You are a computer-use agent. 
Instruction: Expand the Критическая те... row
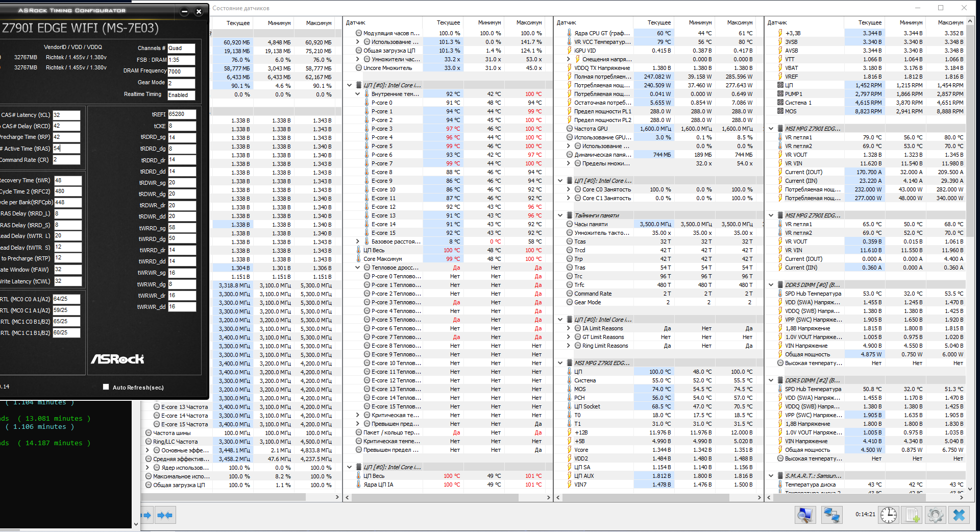point(358,415)
